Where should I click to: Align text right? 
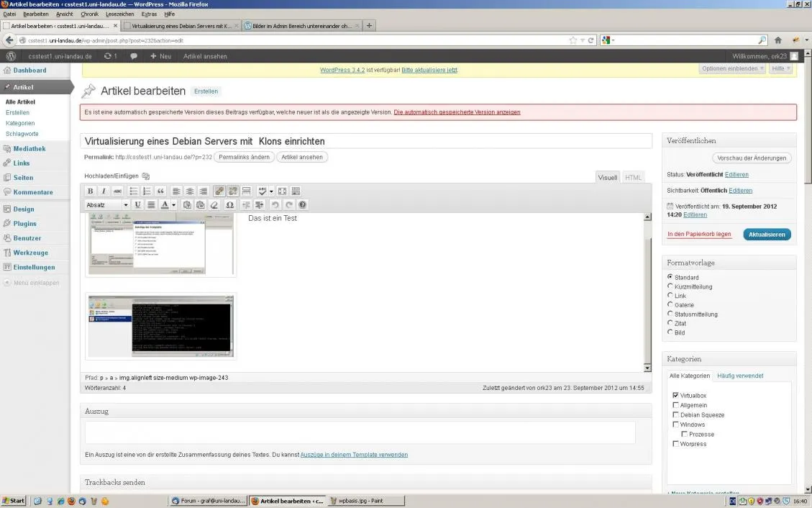203,191
